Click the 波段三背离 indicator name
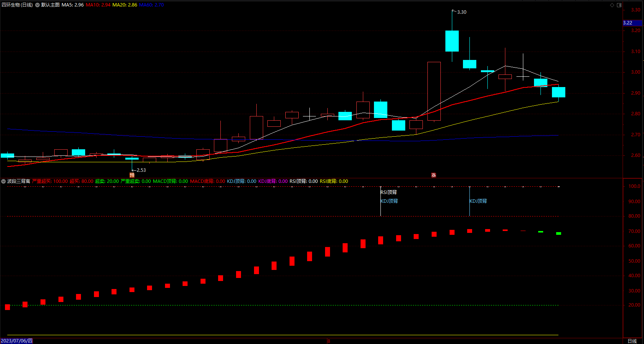The height and width of the screenshot is (344, 644). [19, 181]
